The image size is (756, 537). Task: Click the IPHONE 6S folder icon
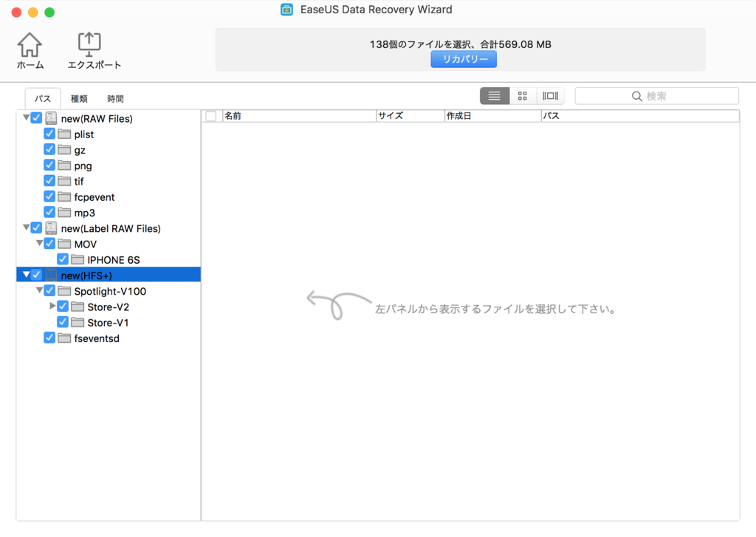pyautogui.click(x=77, y=259)
